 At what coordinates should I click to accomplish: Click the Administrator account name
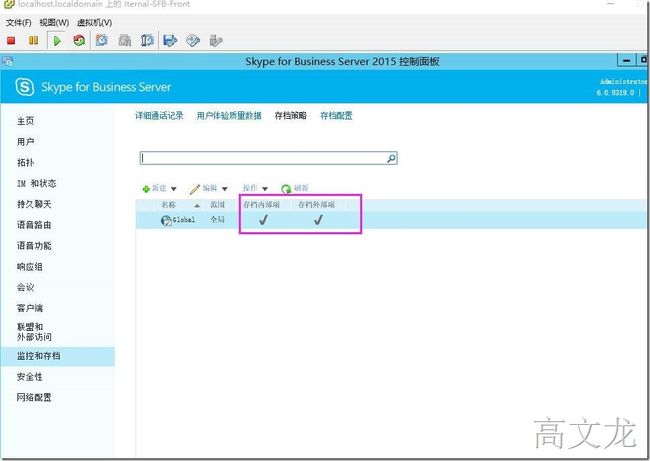click(624, 82)
